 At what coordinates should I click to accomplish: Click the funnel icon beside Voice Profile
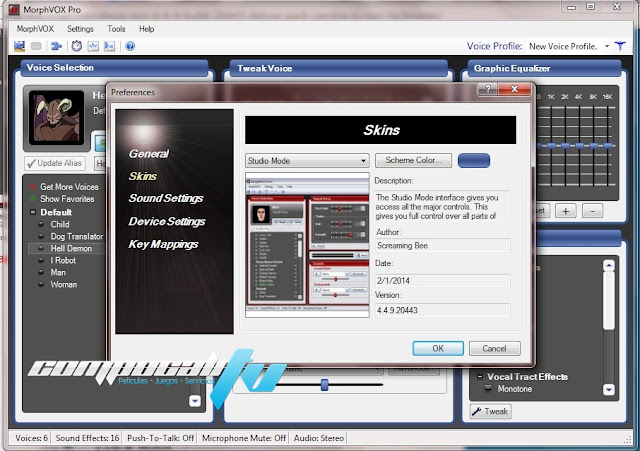[x=620, y=46]
